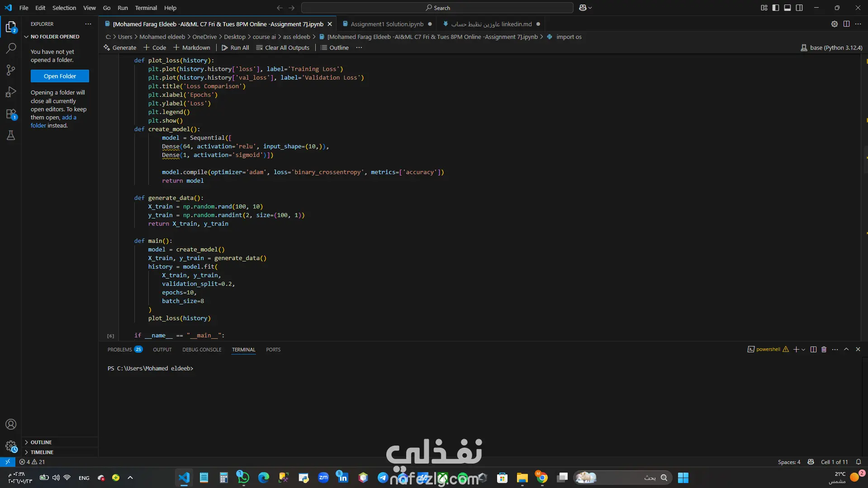Click the Generate button in notebook toolbar
868x488 pixels.
pos(120,47)
